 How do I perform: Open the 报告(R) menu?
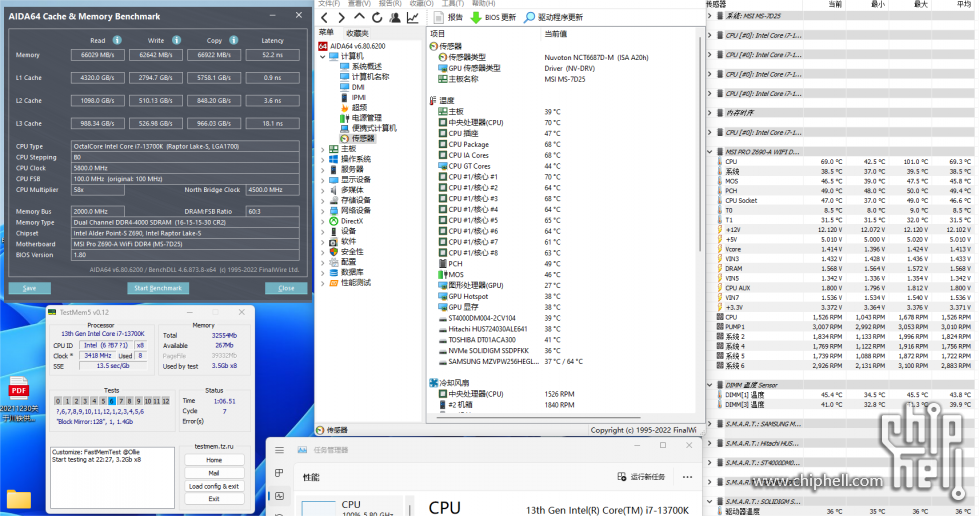[390, 3]
